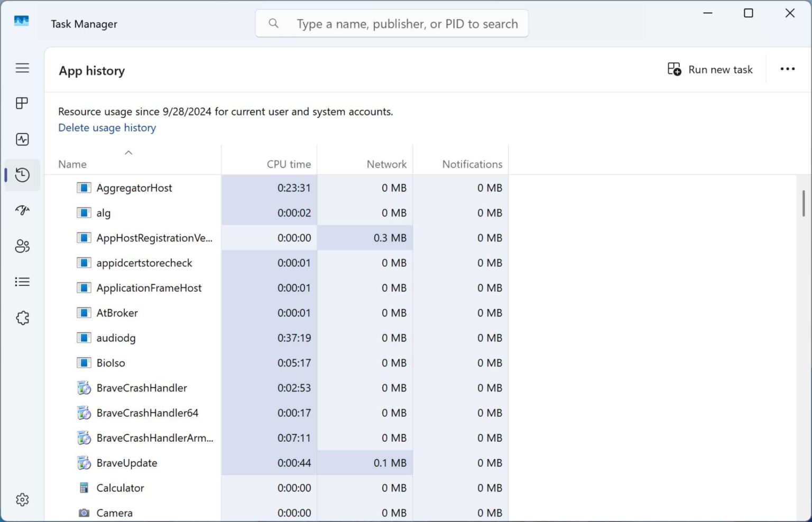Image resolution: width=812 pixels, height=522 pixels.
Task: Open the Details list icon
Action: click(x=22, y=282)
